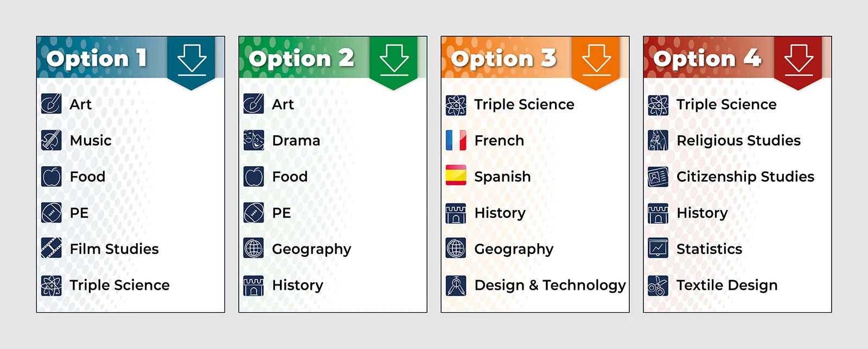Click the Spanish flag icon
868x349 pixels.
[456, 176]
